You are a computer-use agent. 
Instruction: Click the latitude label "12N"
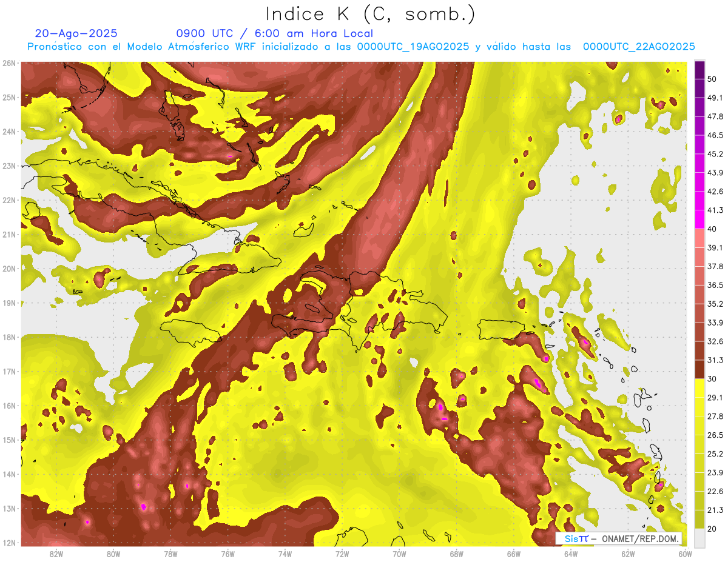pos(9,543)
